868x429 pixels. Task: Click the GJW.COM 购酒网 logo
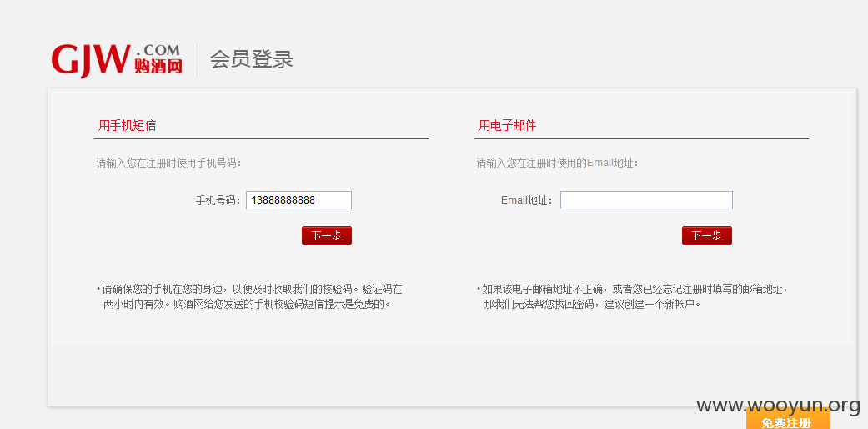click(117, 60)
